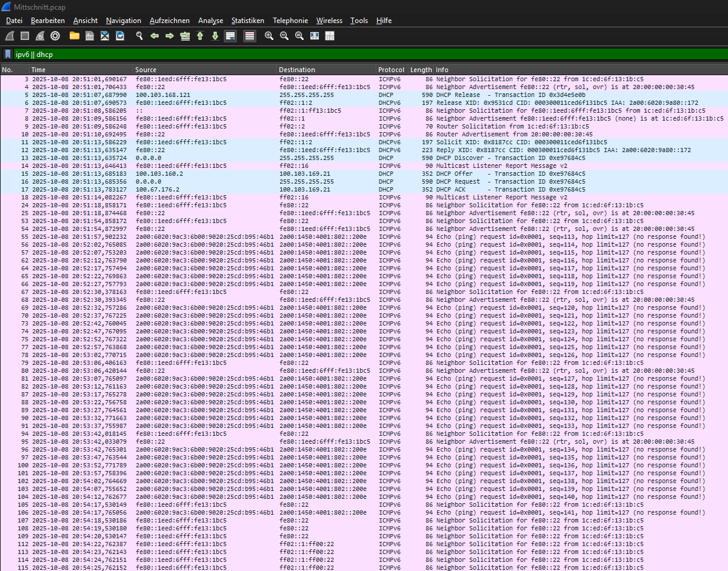Image resolution: width=728 pixels, height=571 pixels.
Task: Stop the running capture
Action: click(x=25, y=36)
